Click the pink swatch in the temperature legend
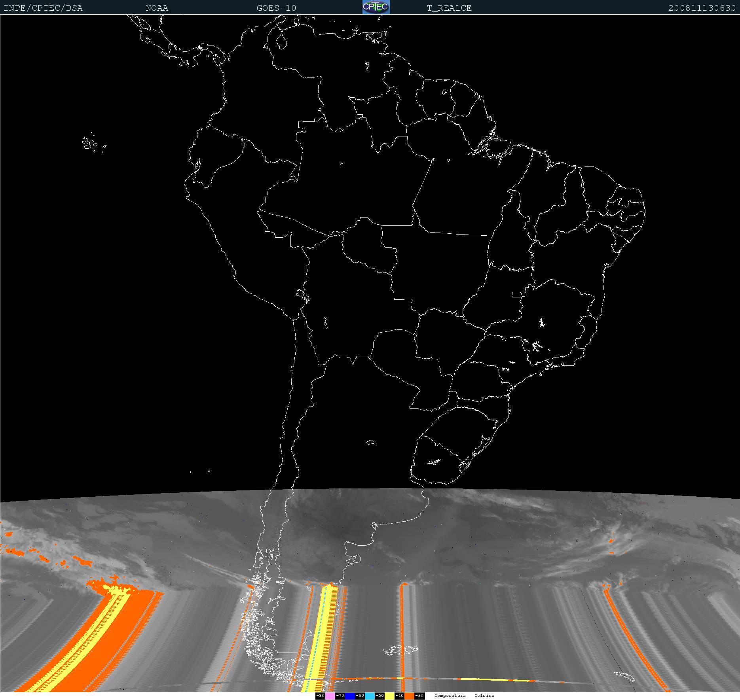This screenshot has width=740, height=700. (330, 696)
